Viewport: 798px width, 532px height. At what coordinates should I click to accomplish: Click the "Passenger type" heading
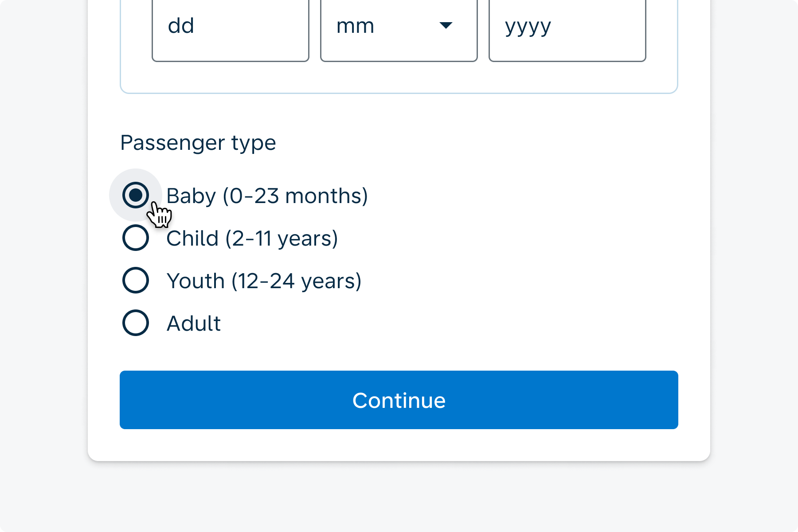[198, 143]
